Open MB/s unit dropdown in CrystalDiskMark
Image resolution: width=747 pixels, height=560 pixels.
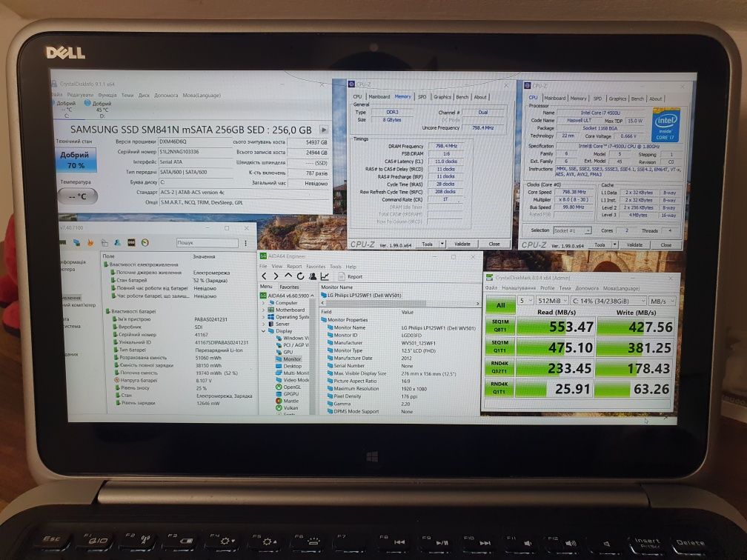pyautogui.click(x=663, y=301)
